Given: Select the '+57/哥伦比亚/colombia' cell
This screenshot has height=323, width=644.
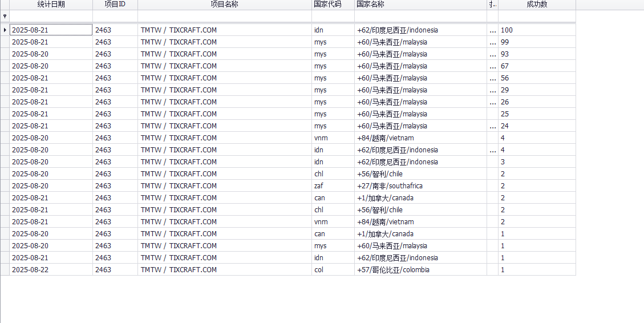Looking at the screenshot, I should [x=420, y=269].
